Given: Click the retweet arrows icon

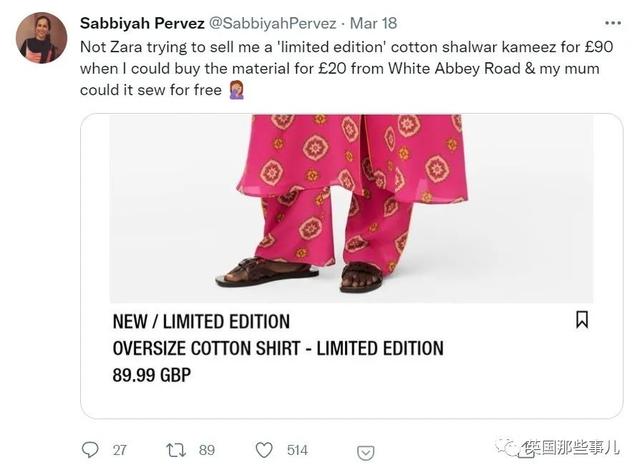Looking at the screenshot, I should coord(176,450).
